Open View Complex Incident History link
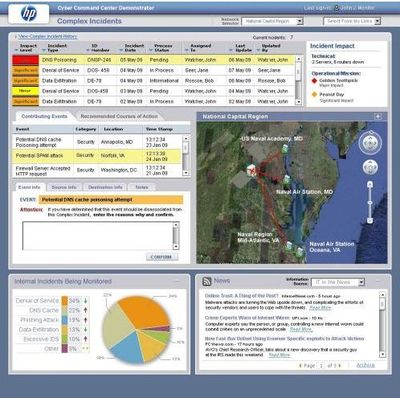Screen dimensions: 400x398 (x=48, y=37)
